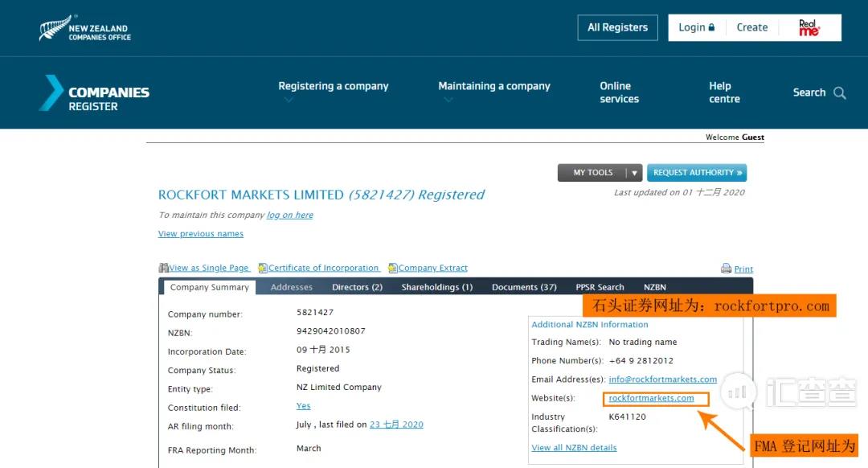Switch to Documents (37) tab
Screen dimensions: 868x468
coord(524,287)
